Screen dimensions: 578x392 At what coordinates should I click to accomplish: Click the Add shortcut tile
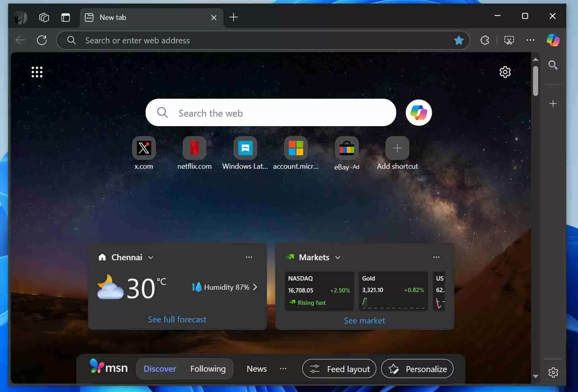397,148
